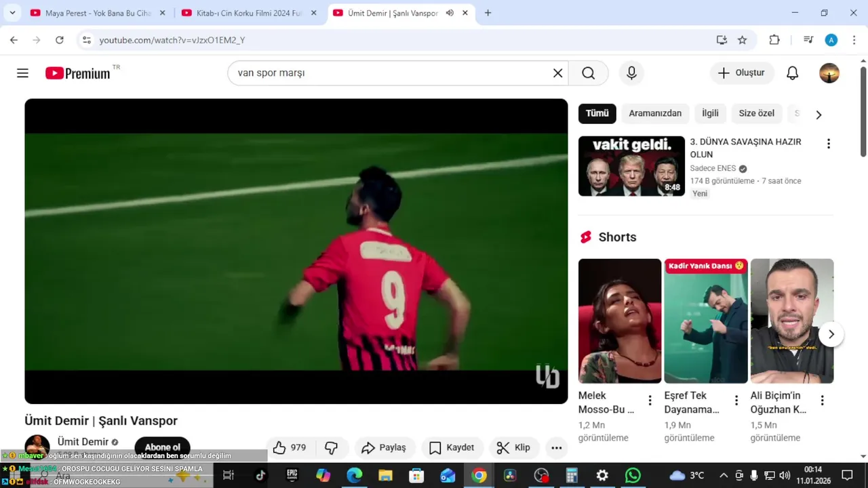Screen dimensions: 868x488
Task: Create a clip with Klip button
Action: tap(514, 447)
